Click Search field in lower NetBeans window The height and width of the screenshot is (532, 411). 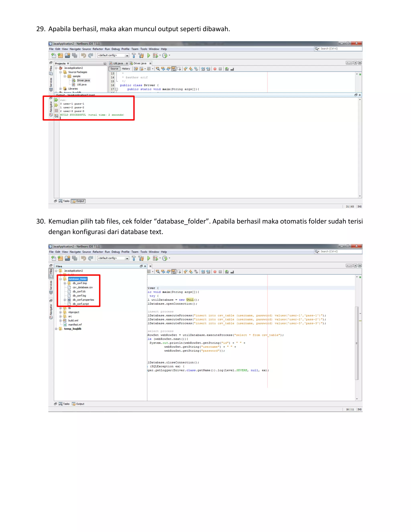[338, 251]
